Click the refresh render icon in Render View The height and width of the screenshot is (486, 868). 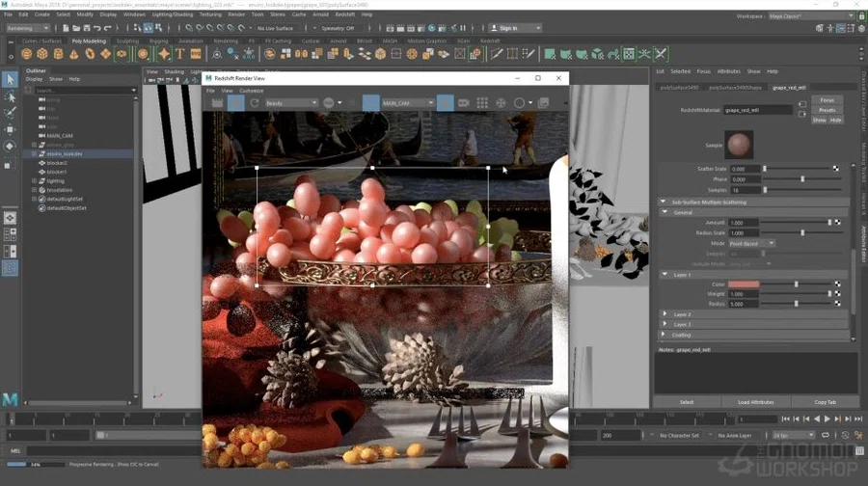(x=254, y=103)
